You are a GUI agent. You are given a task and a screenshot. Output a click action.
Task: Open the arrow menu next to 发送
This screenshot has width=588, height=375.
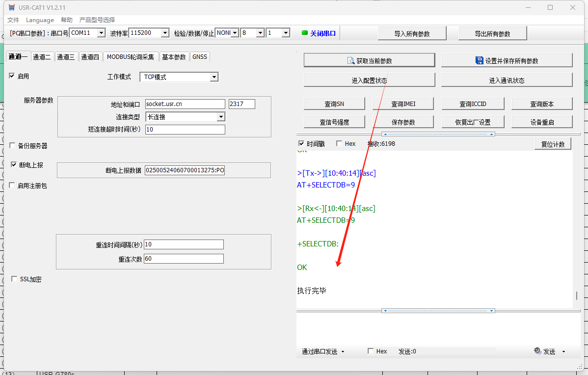click(x=563, y=351)
